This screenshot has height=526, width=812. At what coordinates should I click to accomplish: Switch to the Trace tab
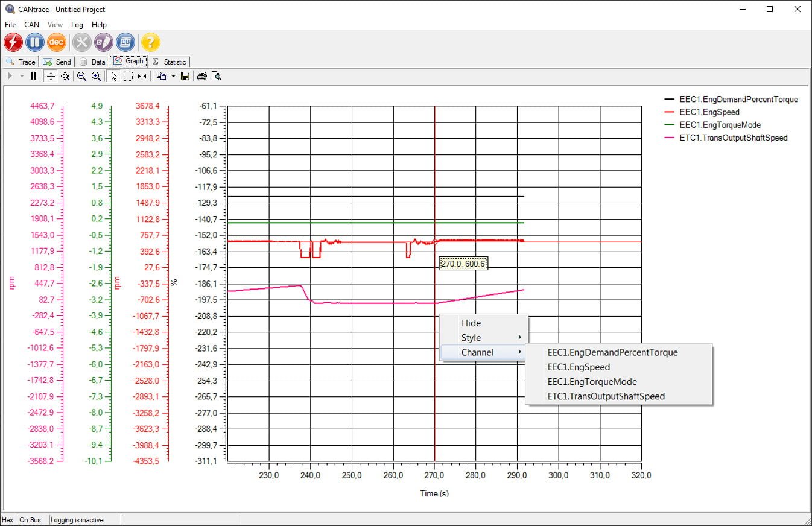coord(21,62)
